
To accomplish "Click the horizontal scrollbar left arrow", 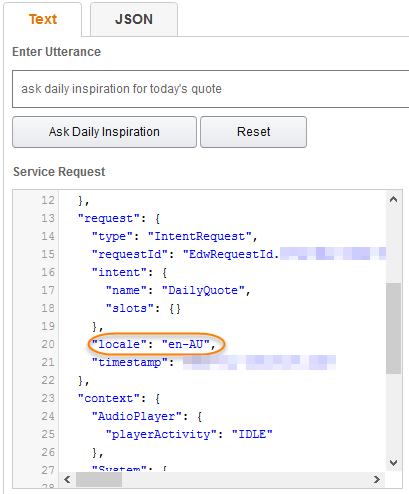I will pyautogui.click(x=67, y=480).
